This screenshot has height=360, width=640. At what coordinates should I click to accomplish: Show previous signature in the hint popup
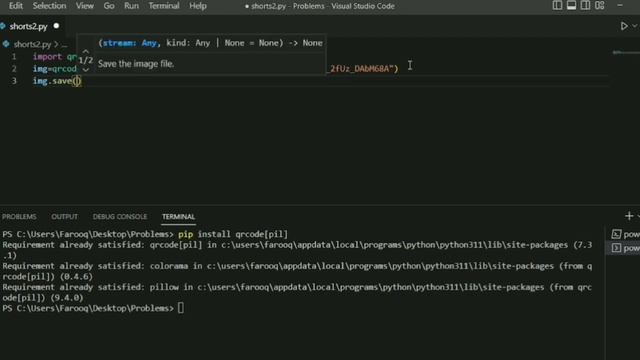point(85,51)
